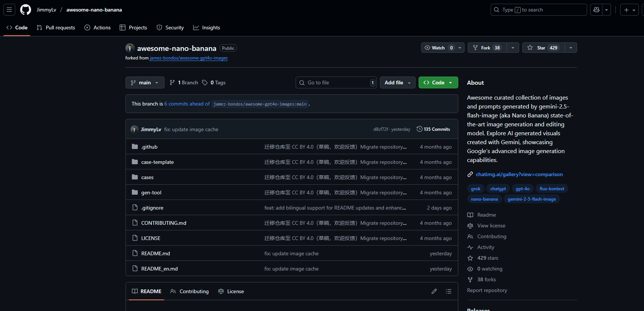Open JimmyLv avatar in latest commit row
644x311 pixels.
coord(134,129)
